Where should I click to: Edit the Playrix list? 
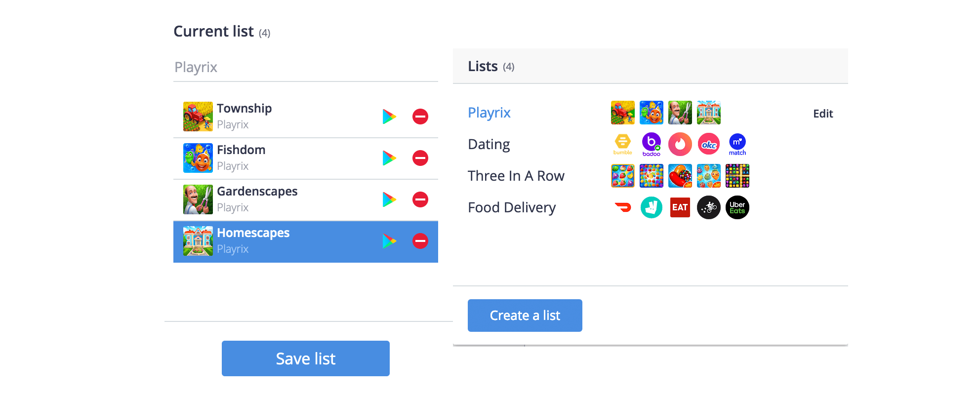[823, 114]
